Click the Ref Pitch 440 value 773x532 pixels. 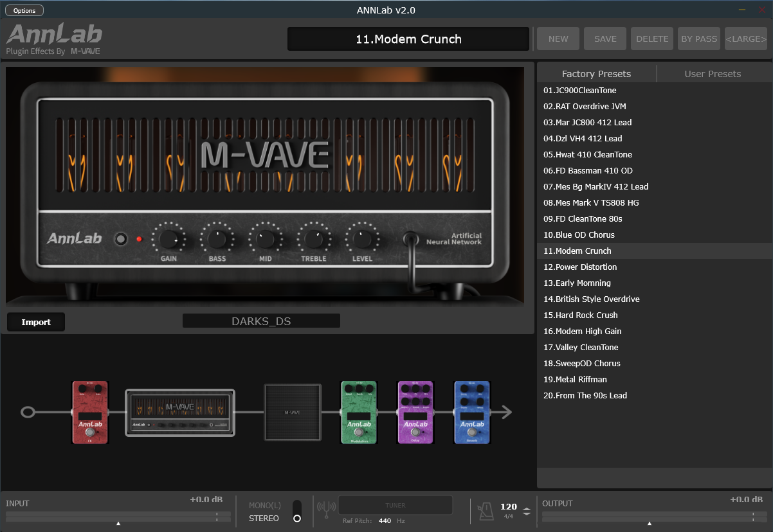point(385,521)
